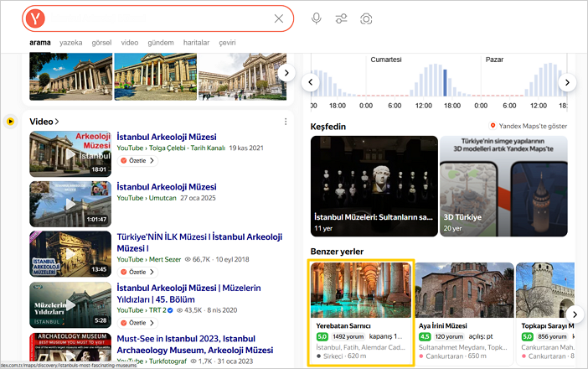Viewport: 588px width, 369px height.
Task: Click the yellow video play side icon
Action: click(x=11, y=122)
